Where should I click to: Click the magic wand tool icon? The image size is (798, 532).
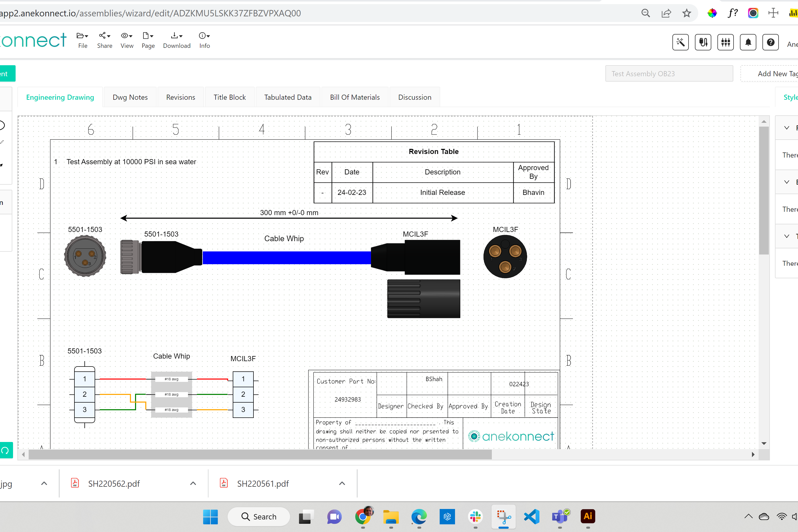680,42
